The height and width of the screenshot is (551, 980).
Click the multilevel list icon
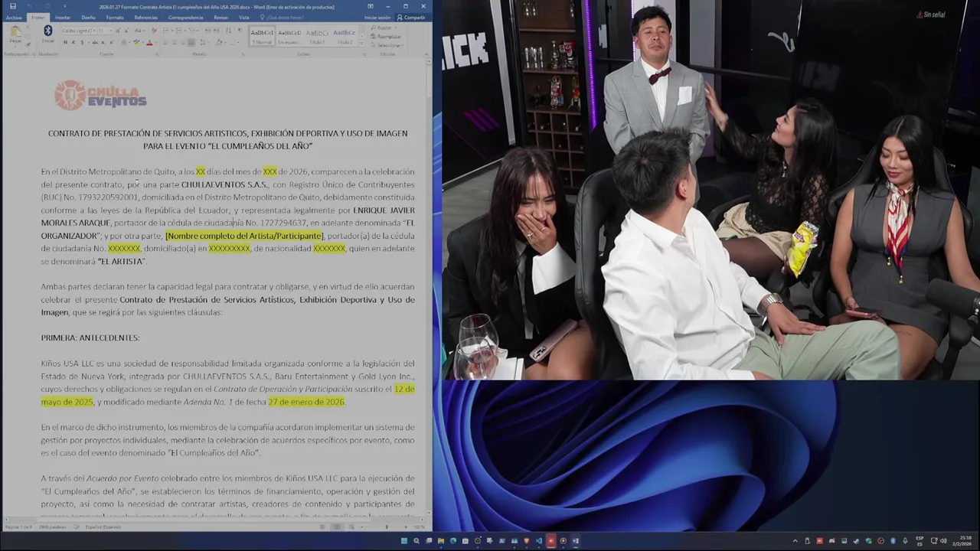coord(191,30)
